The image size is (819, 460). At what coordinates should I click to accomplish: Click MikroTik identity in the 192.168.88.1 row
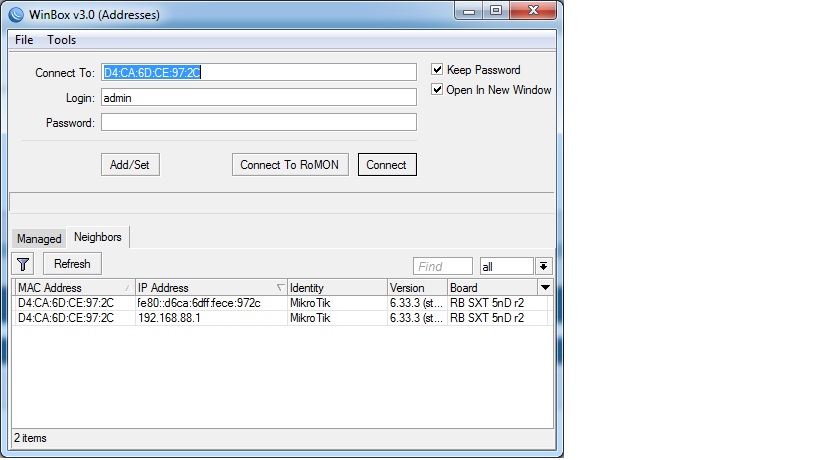310,318
